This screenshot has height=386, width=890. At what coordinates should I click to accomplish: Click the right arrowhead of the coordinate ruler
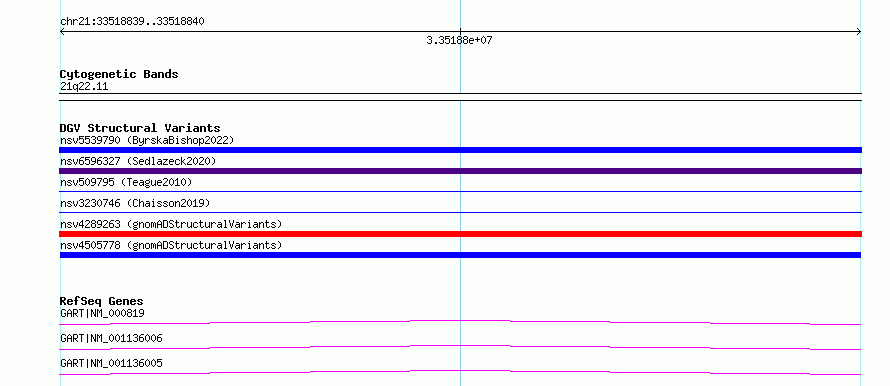[x=859, y=32]
